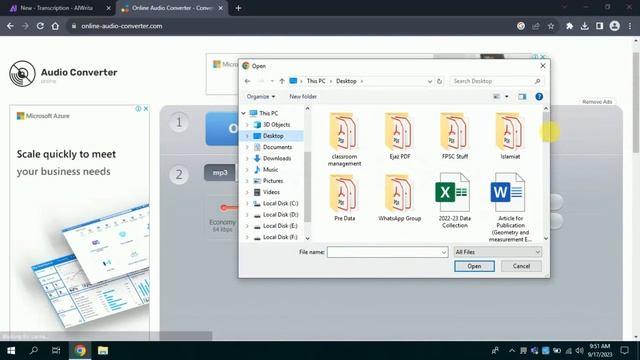
Task: Select the Online Audio Converter tab
Action: tap(171, 8)
